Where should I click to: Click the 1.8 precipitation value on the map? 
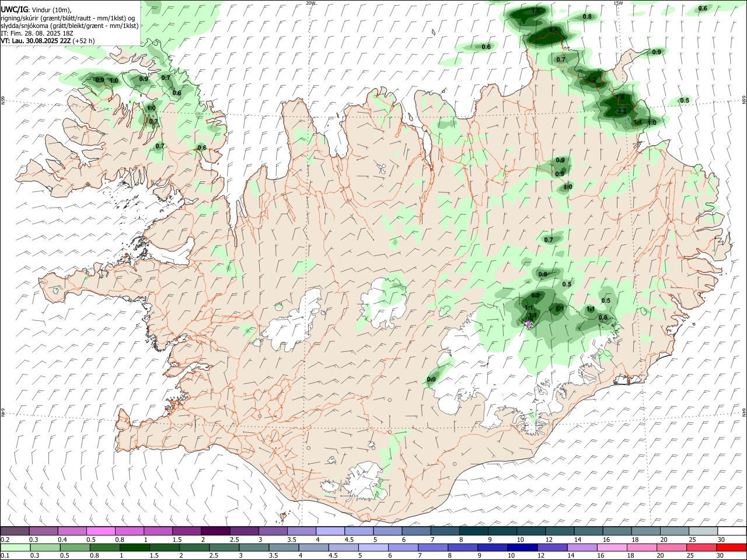[536, 11]
